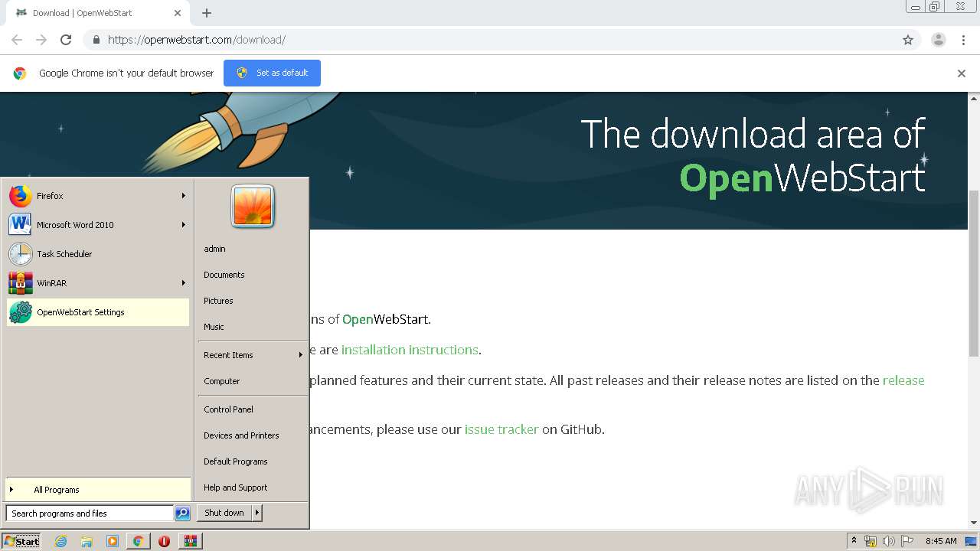Screen dimensions: 980x551
Task: Open Firefox from the Start menu
Action: click(97, 196)
